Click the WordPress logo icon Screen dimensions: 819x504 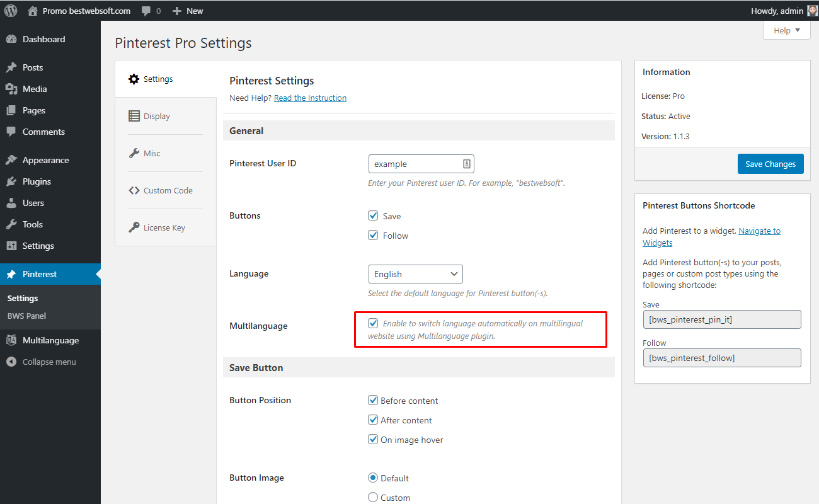(11, 11)
